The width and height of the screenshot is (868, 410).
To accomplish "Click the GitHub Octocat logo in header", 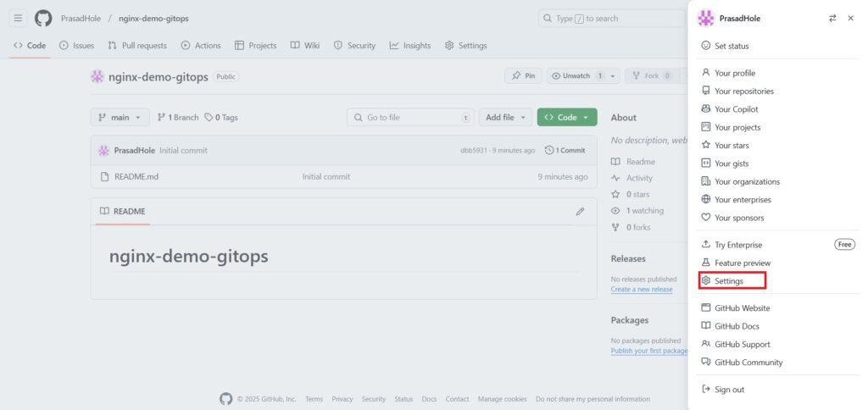I will point(43,19).
